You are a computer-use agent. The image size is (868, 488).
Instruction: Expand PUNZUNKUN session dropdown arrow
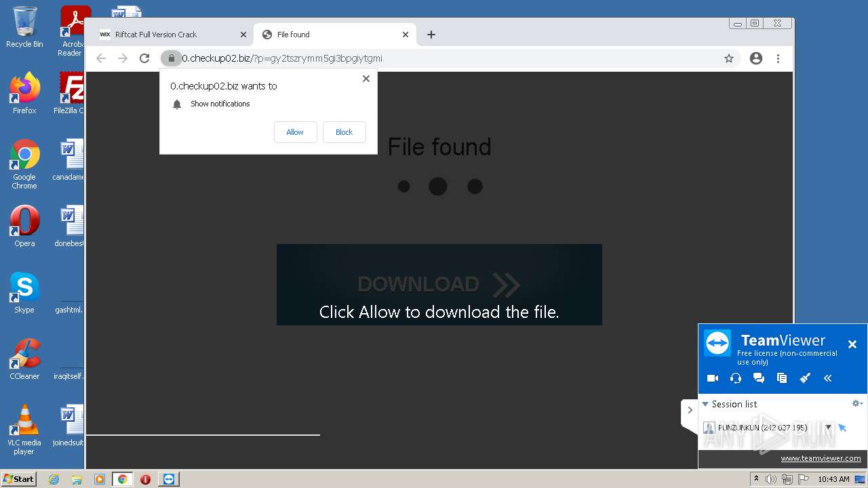[x=829, y=428]
